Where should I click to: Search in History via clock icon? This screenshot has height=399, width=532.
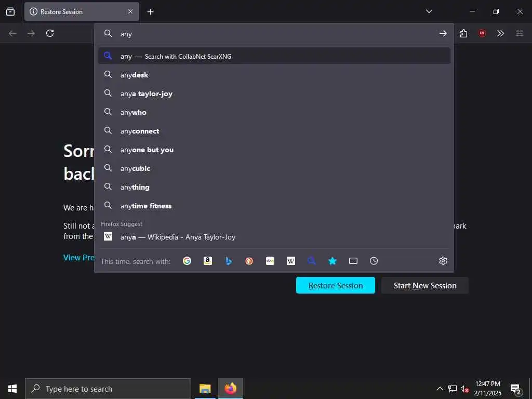374,261
